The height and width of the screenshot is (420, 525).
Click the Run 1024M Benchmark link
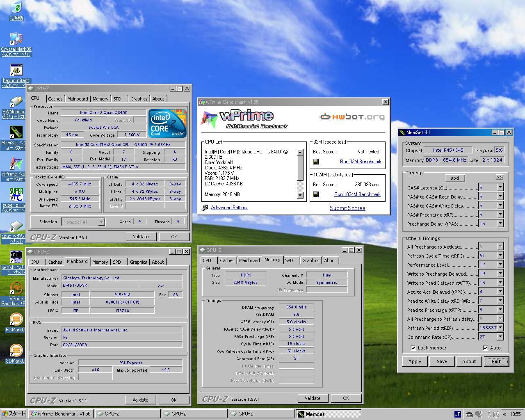point(357,194)
